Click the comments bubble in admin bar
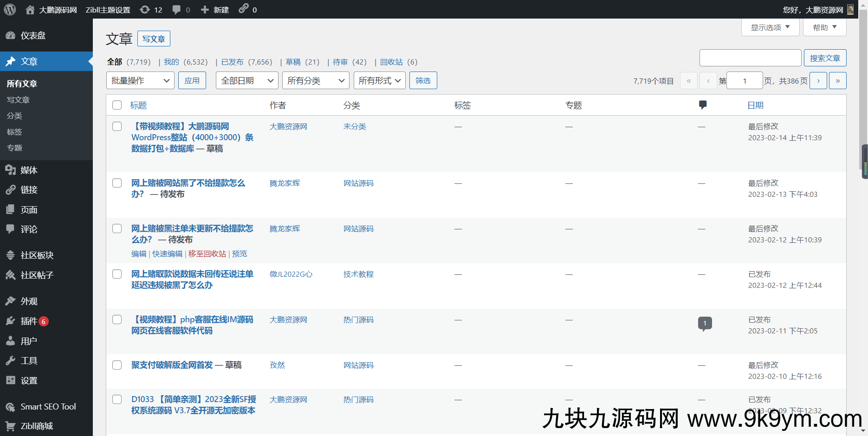This screenshot has width=868, height=436. pyautogui.click(x=181, y=10)
